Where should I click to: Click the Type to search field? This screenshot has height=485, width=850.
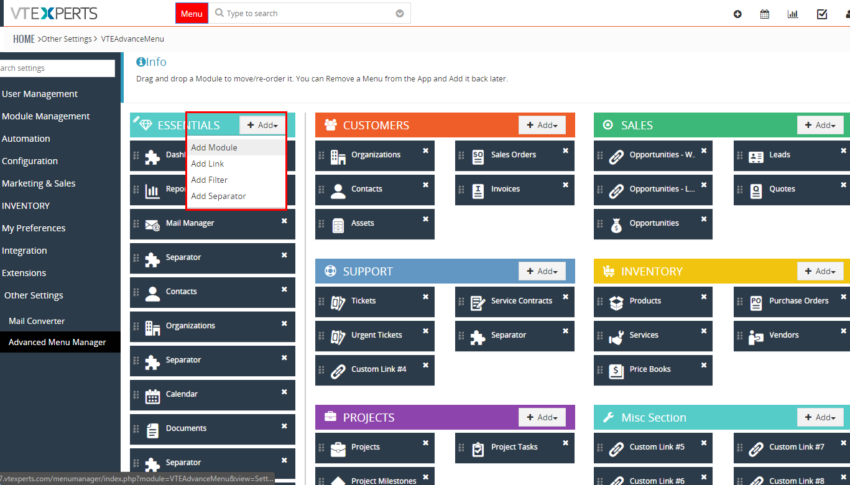[309, 13]
